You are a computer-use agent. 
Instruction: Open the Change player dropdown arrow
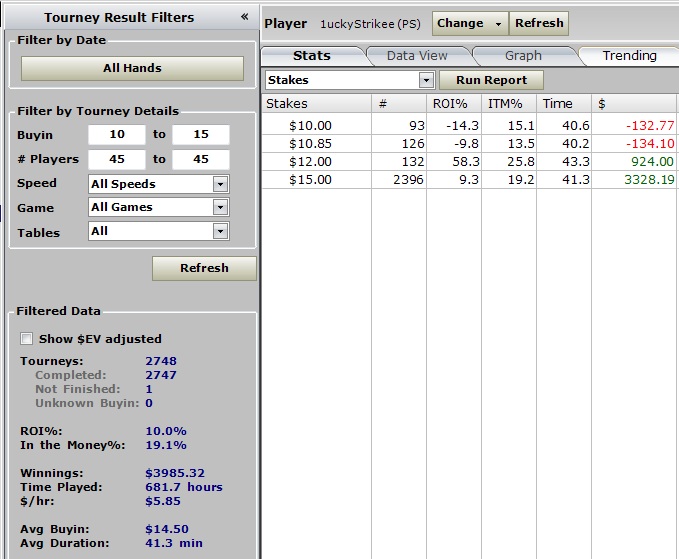click(x=498, y=24)
